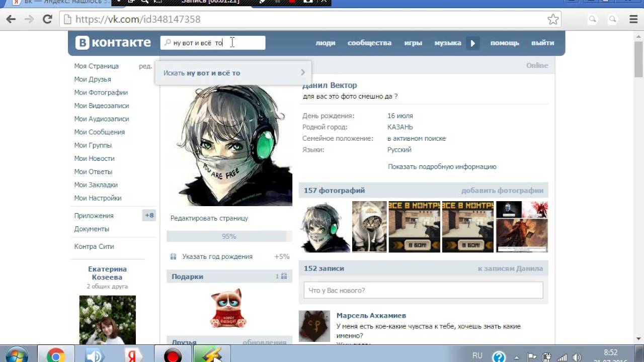Select suggestion Искать ну вот и всё то
The height and width of the screenshot is (362, 644).
(x=233, y=73)
